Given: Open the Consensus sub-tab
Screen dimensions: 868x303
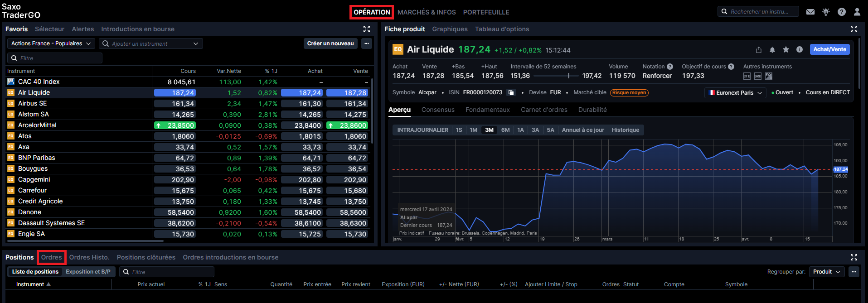Looking at the screenshot, I should [438, 110].
